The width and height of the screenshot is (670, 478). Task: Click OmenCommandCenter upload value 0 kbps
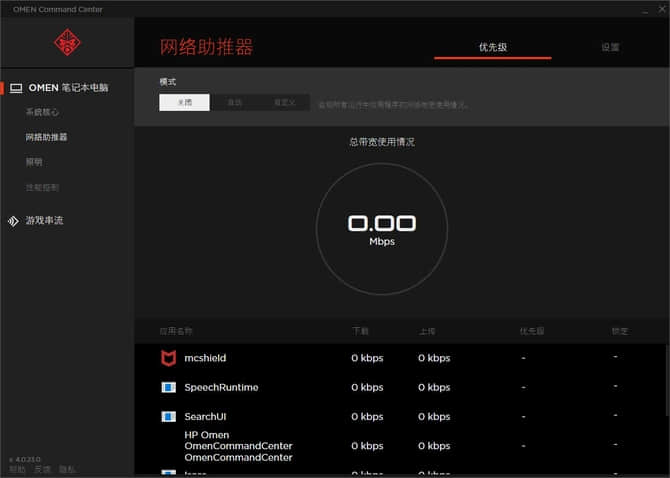[434, 446]
